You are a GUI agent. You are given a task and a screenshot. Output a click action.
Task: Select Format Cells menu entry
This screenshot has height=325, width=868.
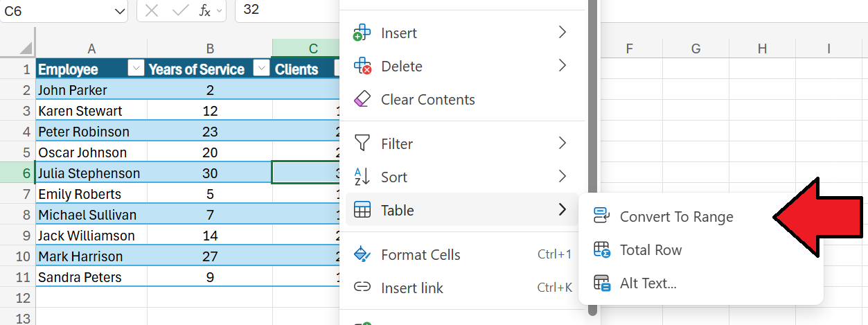[x=461, y=254]
